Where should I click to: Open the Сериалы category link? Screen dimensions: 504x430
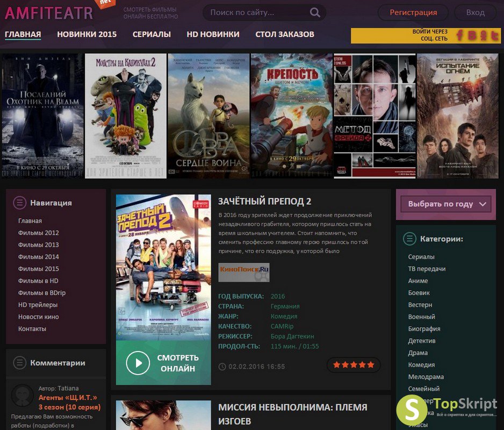tap(421, 256)
